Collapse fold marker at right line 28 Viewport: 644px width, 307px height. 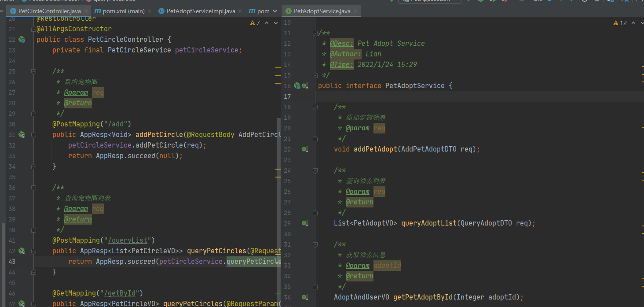pos(315,212)
